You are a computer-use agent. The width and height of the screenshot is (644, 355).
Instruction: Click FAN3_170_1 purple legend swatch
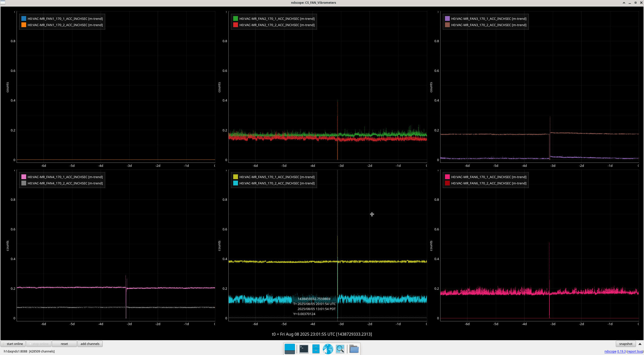447,19
